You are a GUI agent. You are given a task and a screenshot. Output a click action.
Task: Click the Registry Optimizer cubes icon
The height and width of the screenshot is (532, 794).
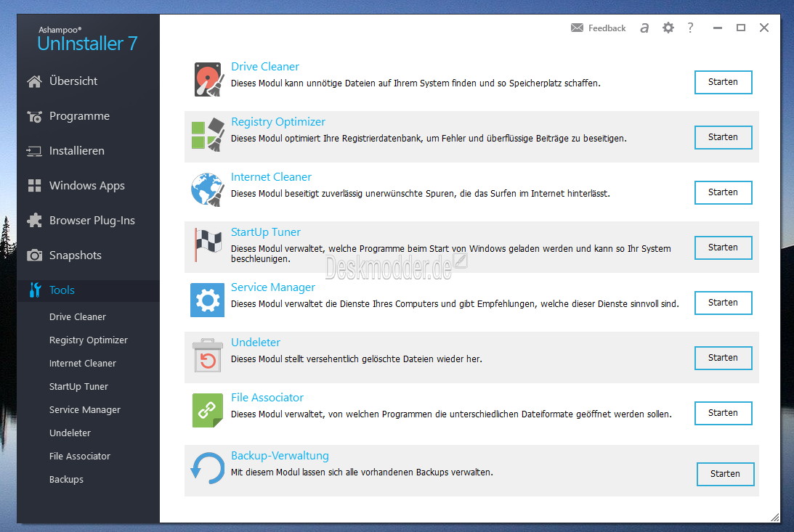point(208,134)
